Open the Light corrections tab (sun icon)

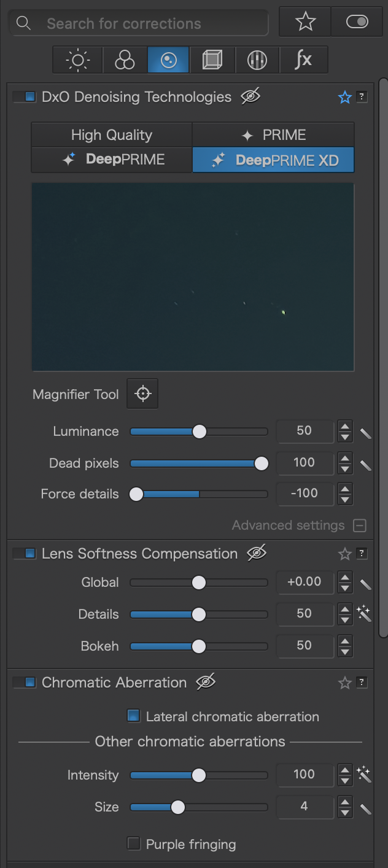coord(78,60)
